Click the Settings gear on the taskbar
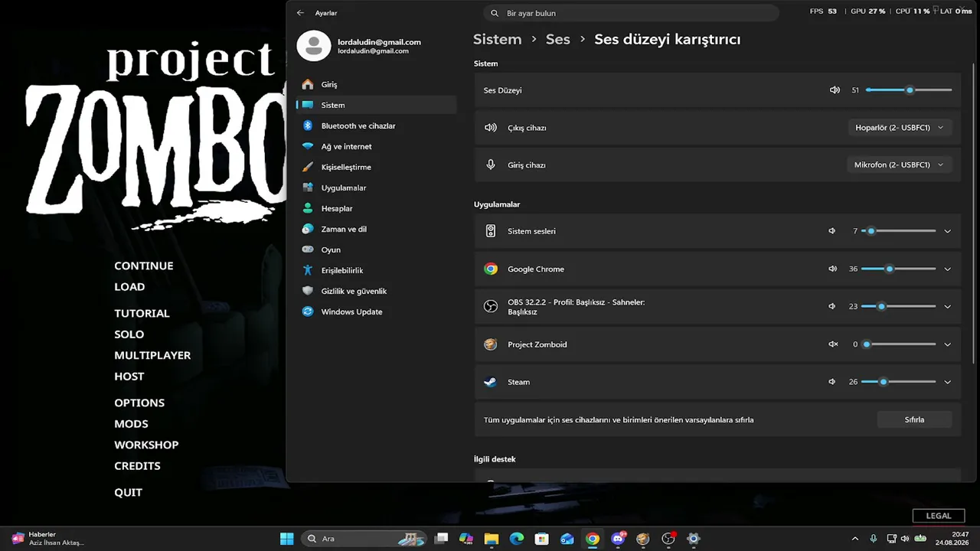The height and width of the screenshot is (551, 980). (694, 539)
